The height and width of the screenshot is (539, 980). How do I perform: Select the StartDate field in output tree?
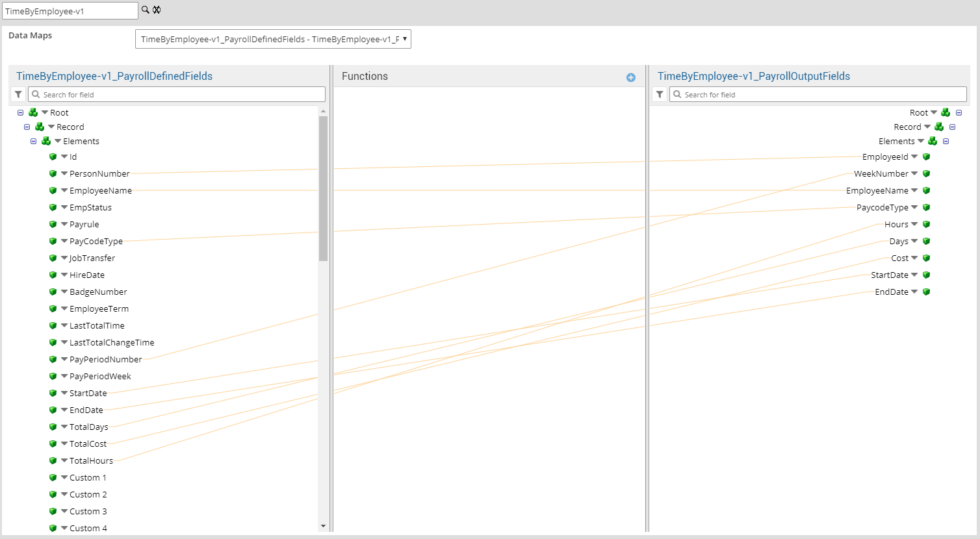click(x=889, y=275)
